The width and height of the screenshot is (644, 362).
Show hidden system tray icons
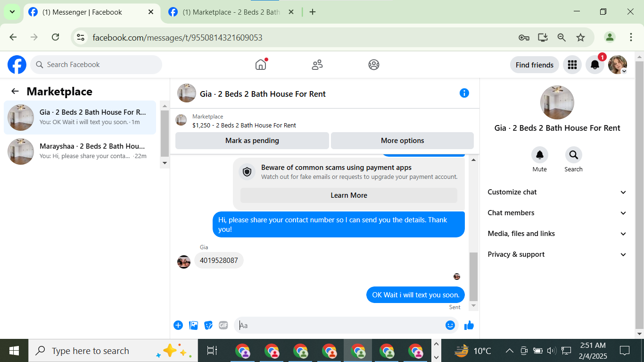coord(509,351)
